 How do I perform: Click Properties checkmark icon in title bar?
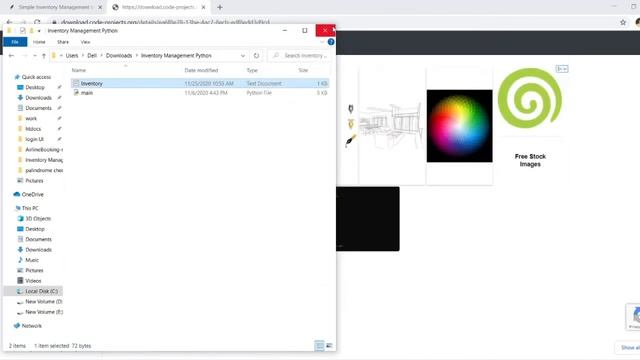pyautogui.click(x=22, y=31)
